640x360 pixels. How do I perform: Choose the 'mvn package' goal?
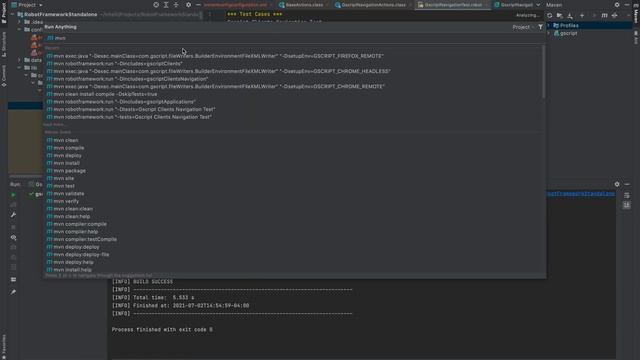coord(66,171)
